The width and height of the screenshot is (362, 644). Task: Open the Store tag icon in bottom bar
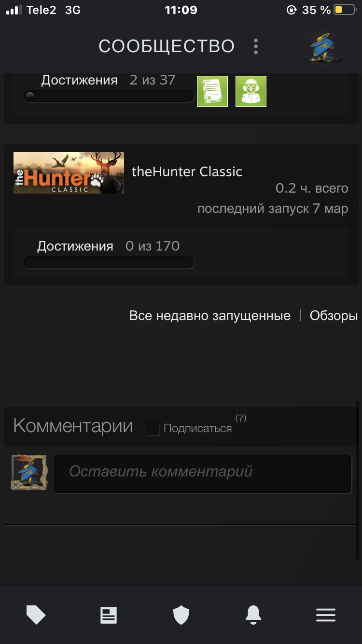point(36,615)
